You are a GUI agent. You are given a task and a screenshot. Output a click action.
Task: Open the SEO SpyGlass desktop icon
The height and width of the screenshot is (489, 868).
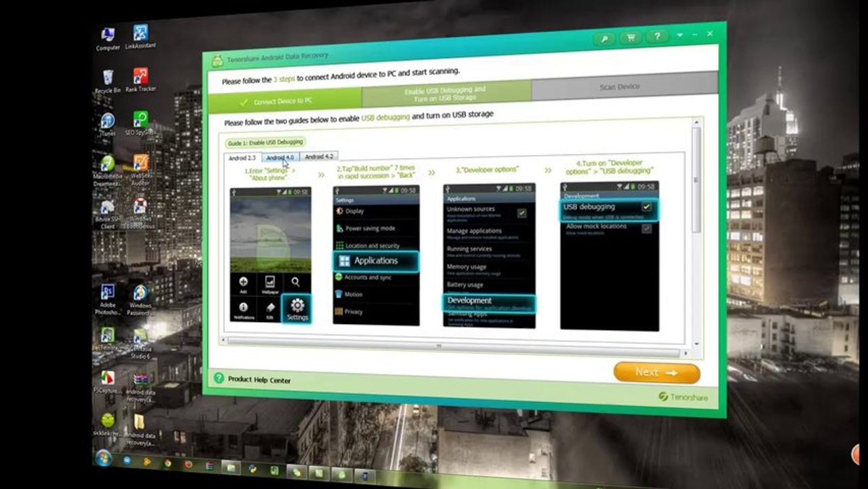point(140,124)
